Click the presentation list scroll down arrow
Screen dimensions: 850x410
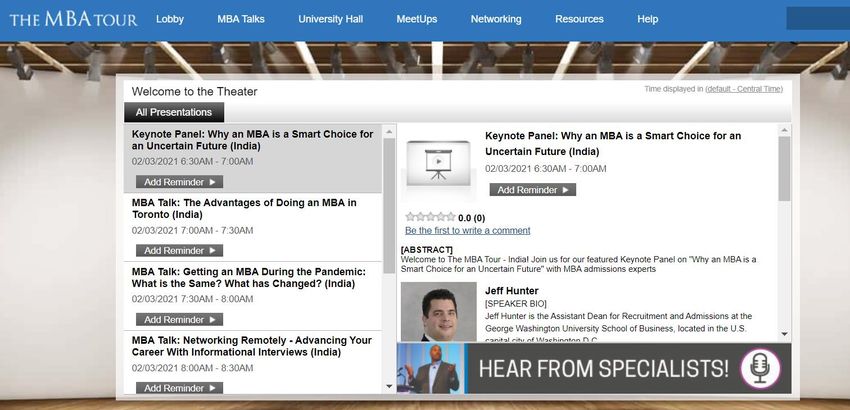389,386
